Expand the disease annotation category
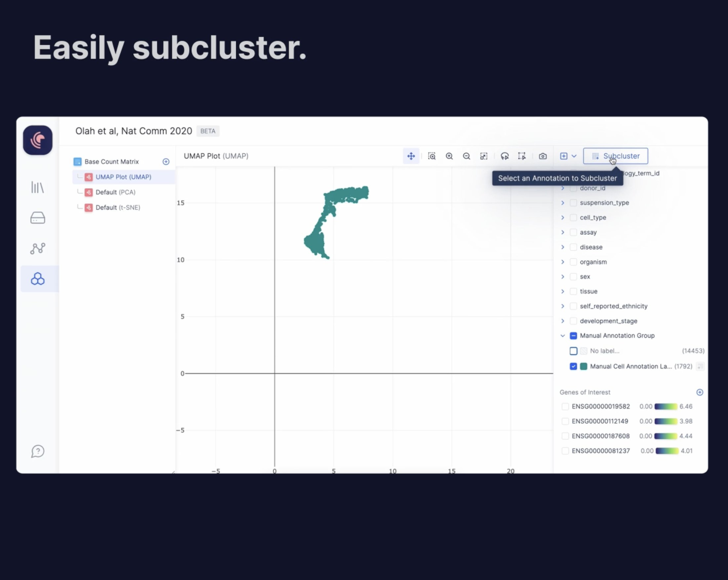This screenshot has height=580, width=728. coord(563,247)
